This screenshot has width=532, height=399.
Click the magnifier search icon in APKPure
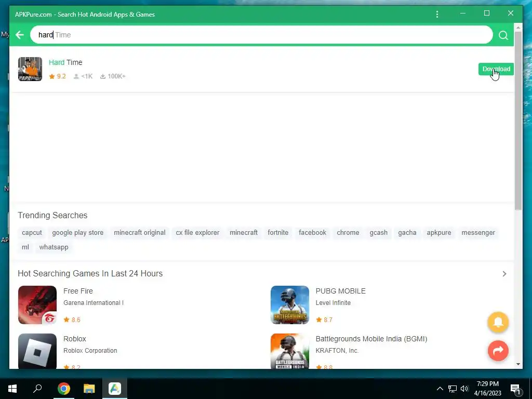(x=503, y=35)
